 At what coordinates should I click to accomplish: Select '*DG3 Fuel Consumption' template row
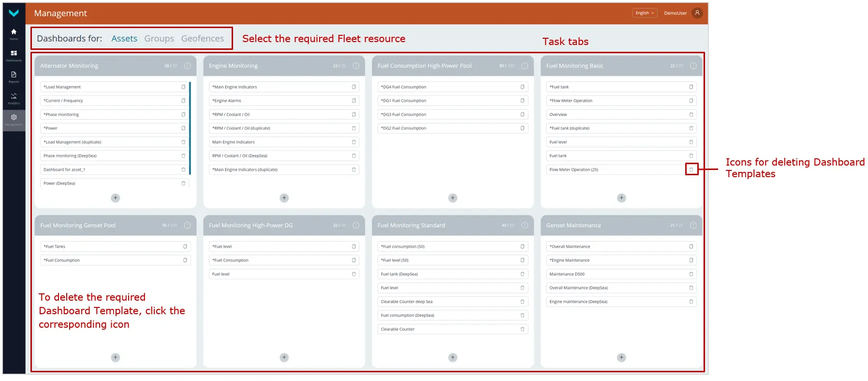pos(453,115)
